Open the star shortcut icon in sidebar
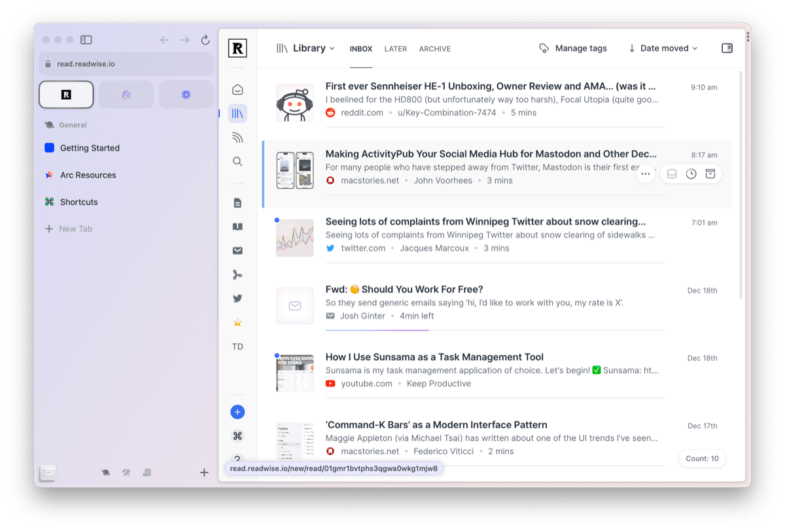Image resolution: width=785 pixels, height=532 pixels. click(x=237, y=322)
